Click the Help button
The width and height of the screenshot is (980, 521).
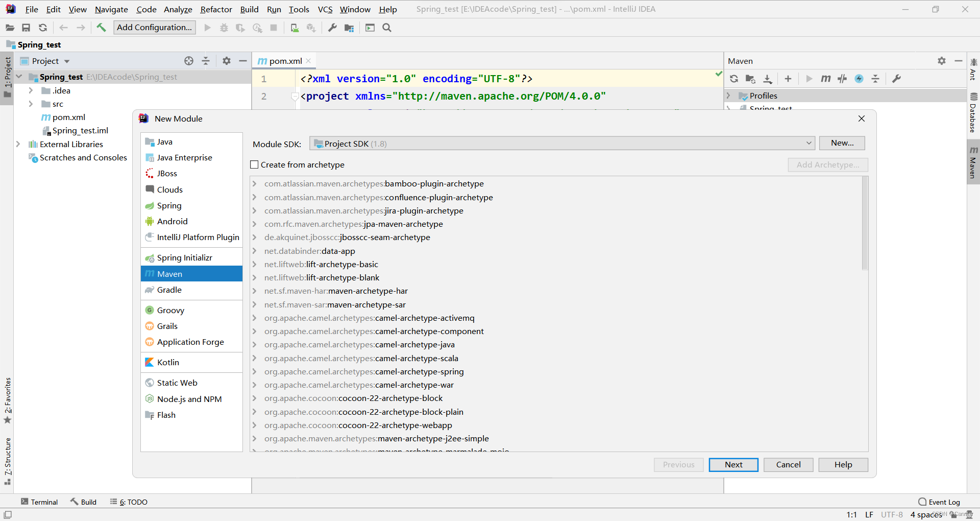pyautogui.click(x=843, y=464)
